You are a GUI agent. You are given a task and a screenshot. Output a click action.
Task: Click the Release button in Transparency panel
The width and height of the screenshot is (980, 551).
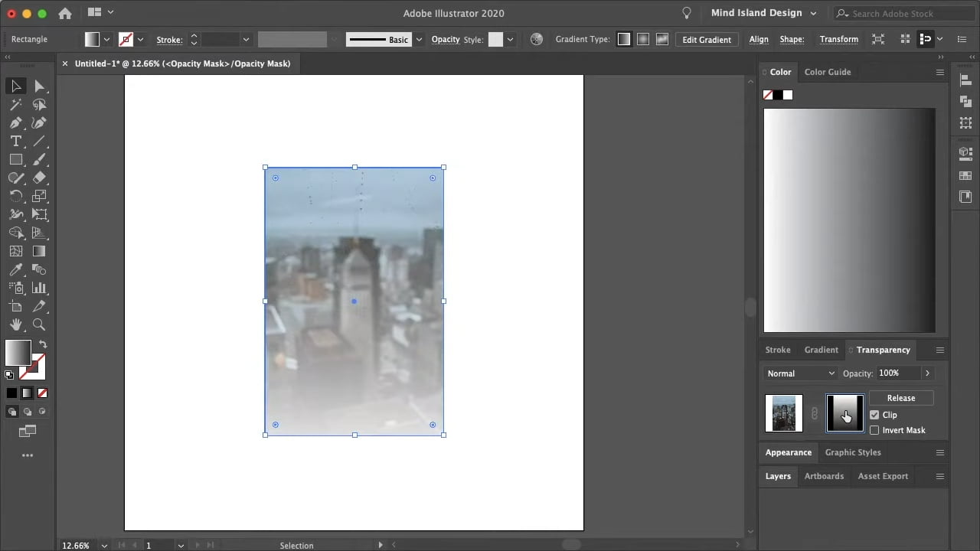coord(901,398)
